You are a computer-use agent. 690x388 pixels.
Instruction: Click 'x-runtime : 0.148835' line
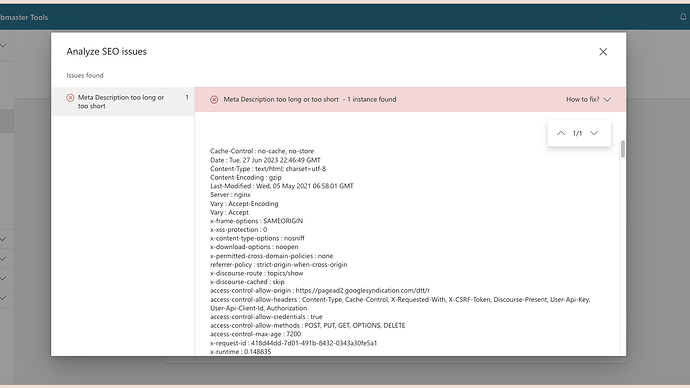coord(241,351)
